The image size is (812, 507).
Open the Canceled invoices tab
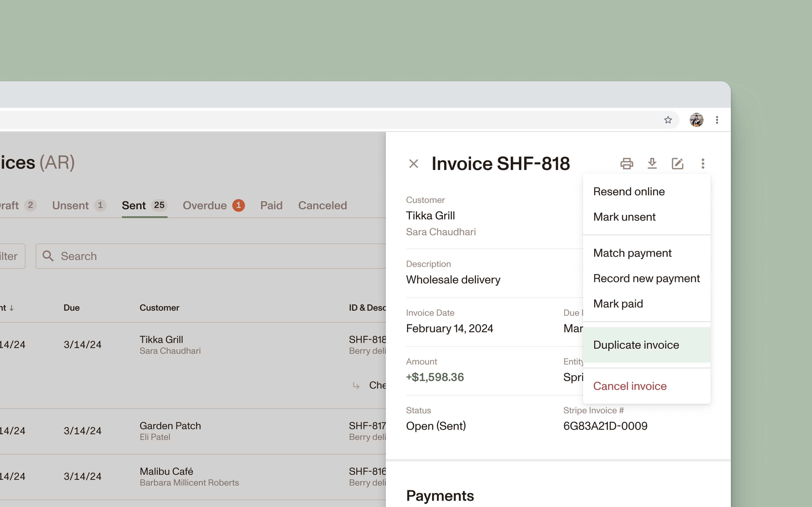point(322,206)
